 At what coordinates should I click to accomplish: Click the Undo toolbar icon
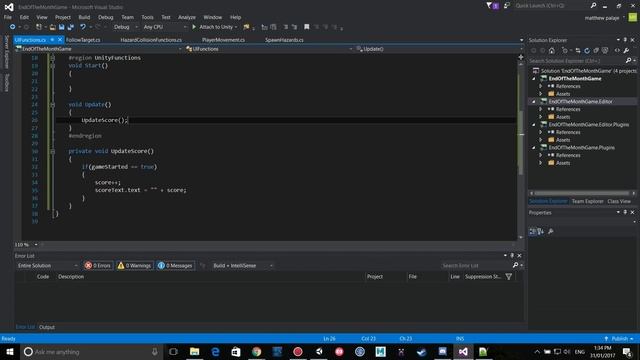point(83,27)
